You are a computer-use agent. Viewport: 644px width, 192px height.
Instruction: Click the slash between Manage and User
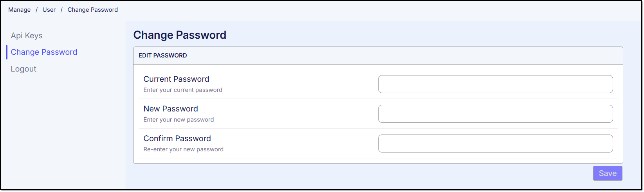coord(36,10)
